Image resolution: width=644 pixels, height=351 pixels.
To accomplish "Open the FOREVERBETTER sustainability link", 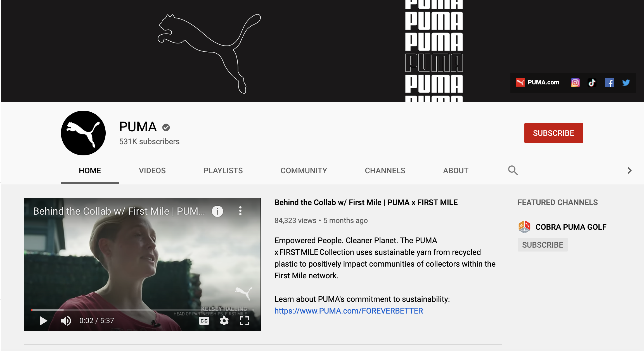I will coord(349,311).
